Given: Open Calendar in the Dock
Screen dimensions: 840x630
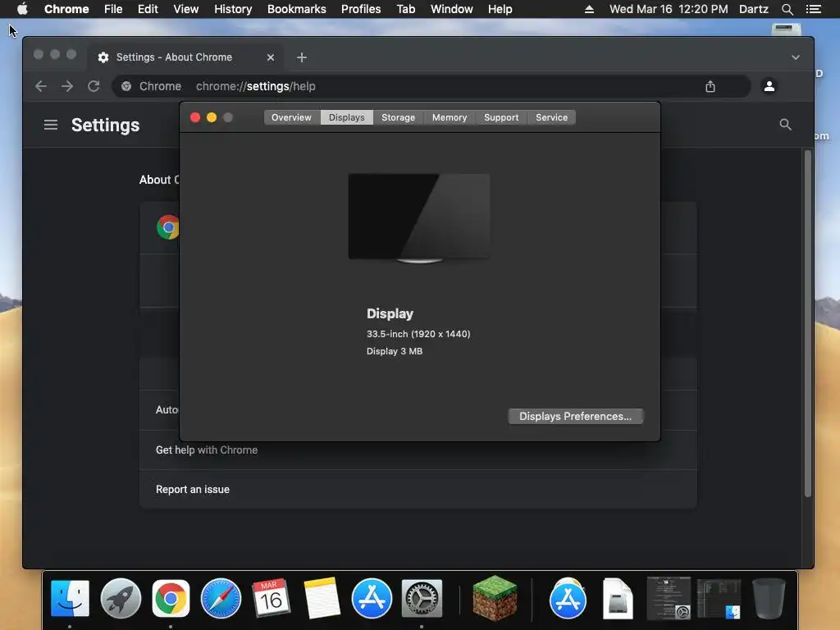Looking at the screenshot, I should 271,598.
